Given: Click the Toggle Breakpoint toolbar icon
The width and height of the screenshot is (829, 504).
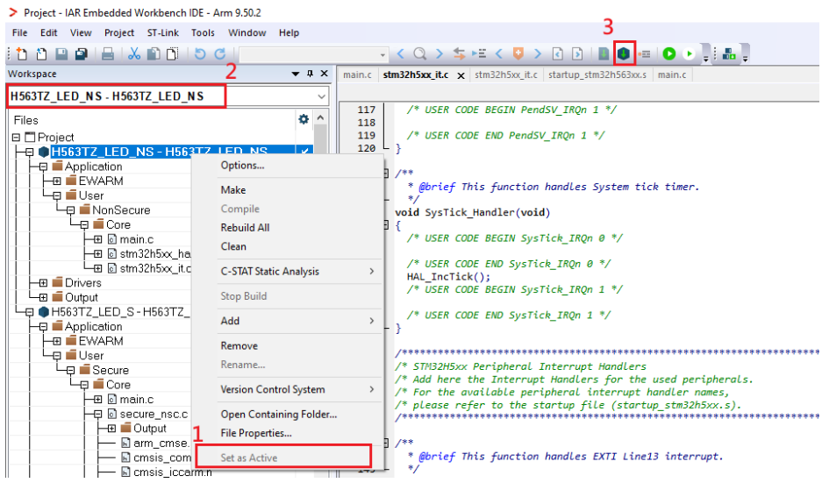Looking at the screenshot, I should (x=644, y=53).
